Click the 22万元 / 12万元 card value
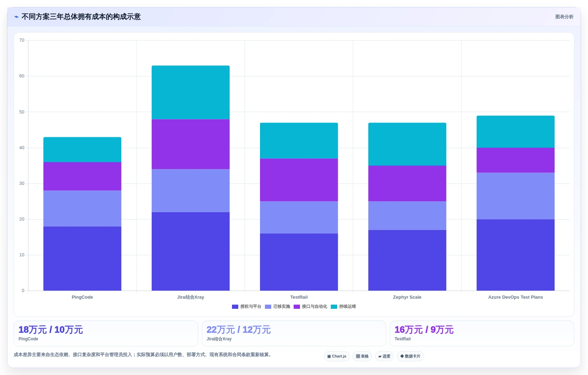The height and width of the screenshot is (375, 588). 239,330
